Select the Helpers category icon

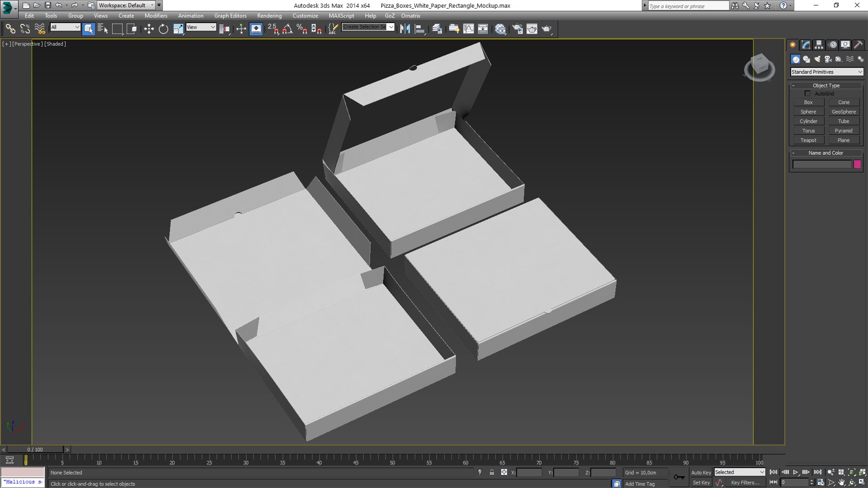(x=839, y=59)
